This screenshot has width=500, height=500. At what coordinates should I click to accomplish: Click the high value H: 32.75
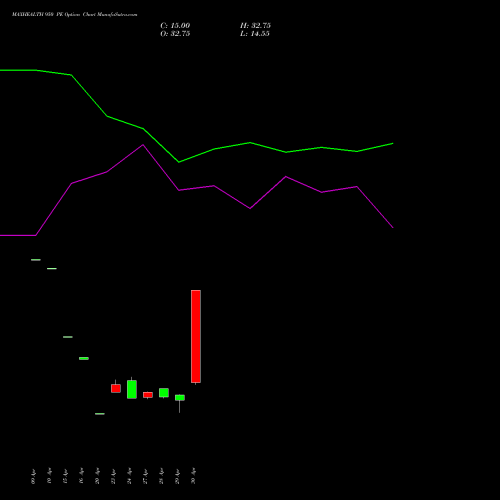[255, 26]
